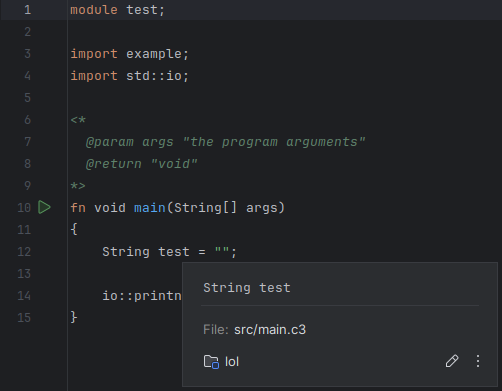This screenshot has width=502, height=391.
Task: Click the @param args doc comment
Action: tap(225, 142)
